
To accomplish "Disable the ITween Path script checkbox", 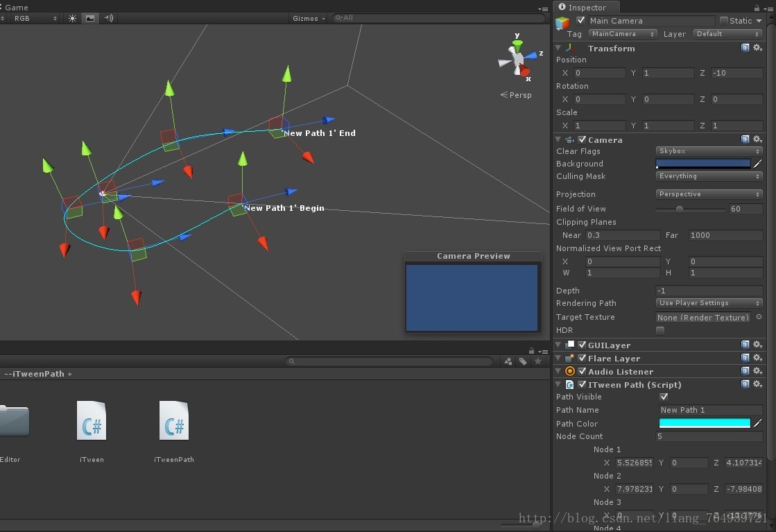I will pyautogui.click(x=582, y=384).
